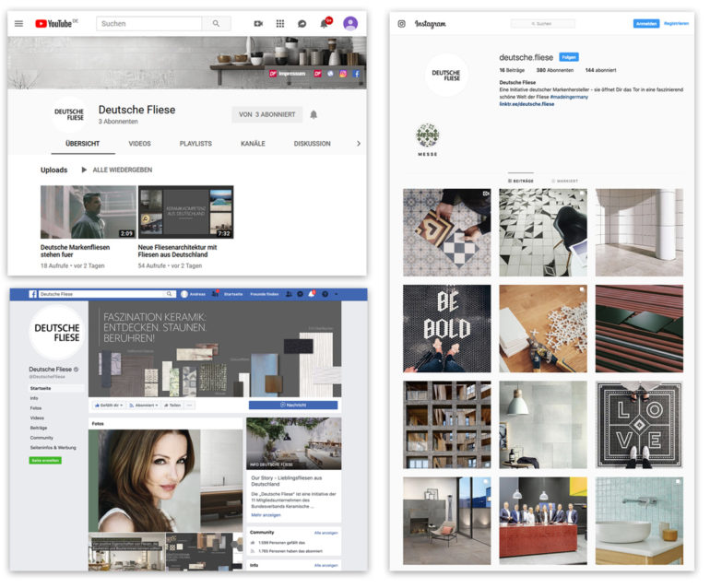
Task: Click 'Freunde finden' in Facebook top bar
Action: click(x=265, y=294)
